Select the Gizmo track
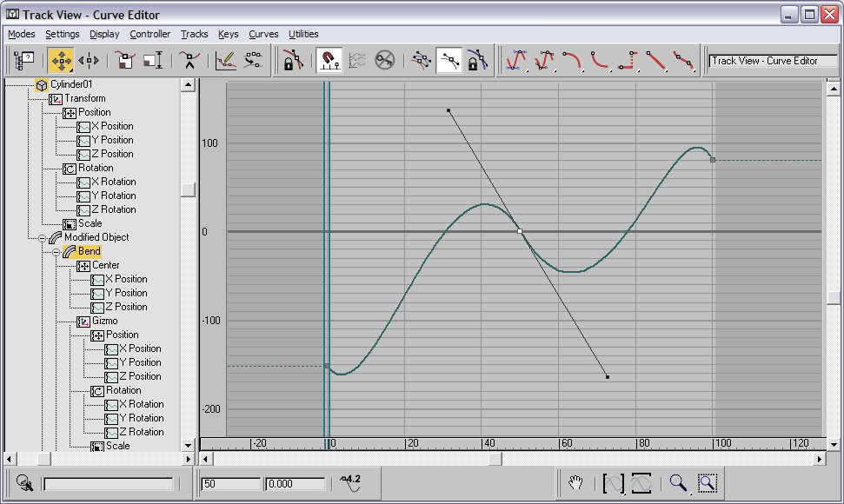 pos(104,321)
